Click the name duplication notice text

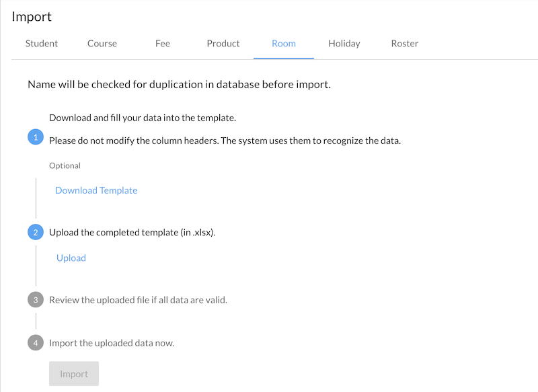click(179, 85)
